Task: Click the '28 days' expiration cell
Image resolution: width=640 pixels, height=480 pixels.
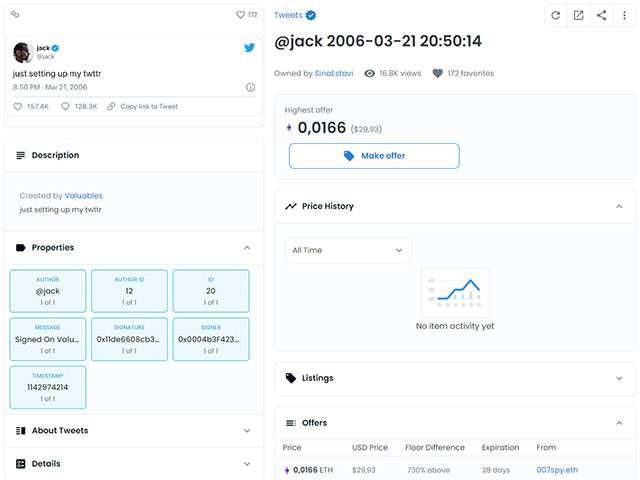Action: tap(496, 470)
